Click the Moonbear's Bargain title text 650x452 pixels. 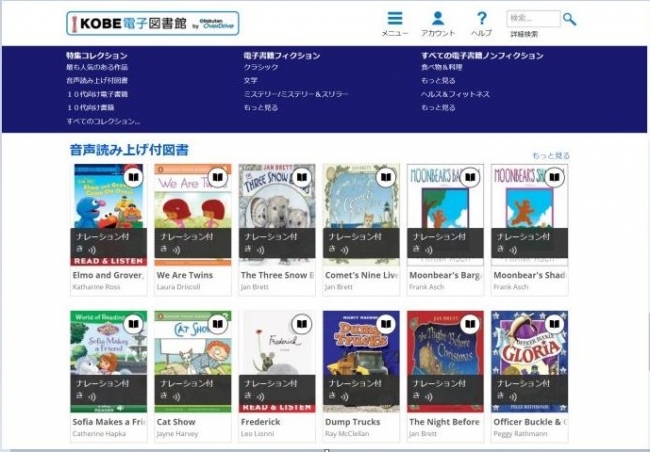pyautogui.click(x=446, y=275)
